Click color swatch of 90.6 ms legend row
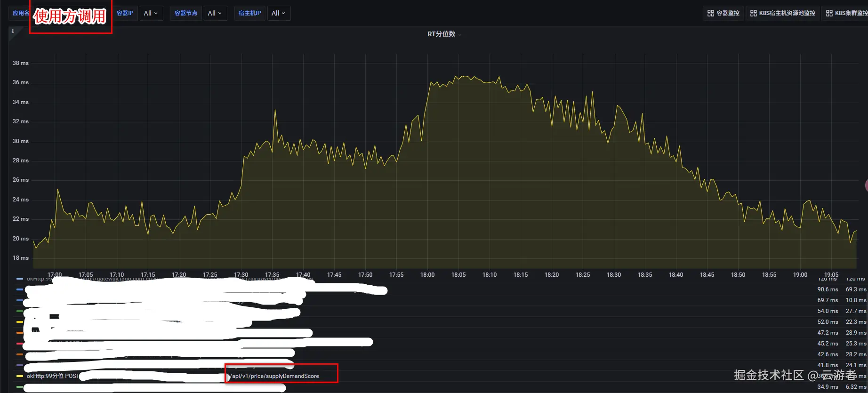 pos(20,289)
